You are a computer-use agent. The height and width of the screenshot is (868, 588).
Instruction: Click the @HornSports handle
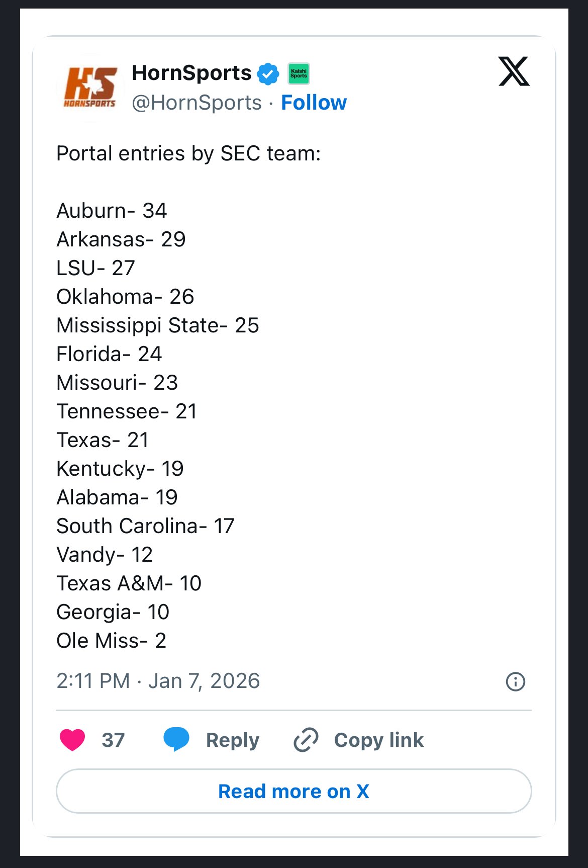(x=197, y=103)
